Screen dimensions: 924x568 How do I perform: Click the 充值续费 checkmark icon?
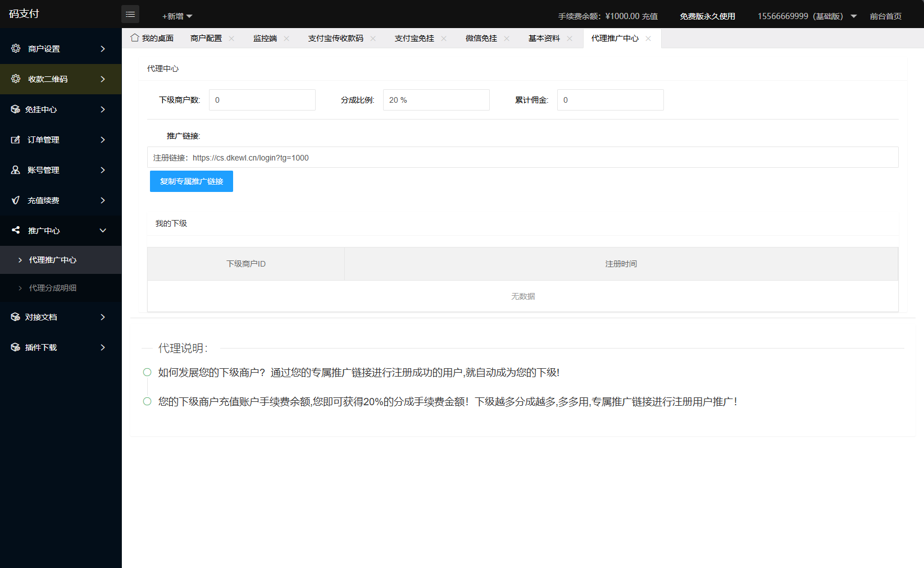click(16, 200)
